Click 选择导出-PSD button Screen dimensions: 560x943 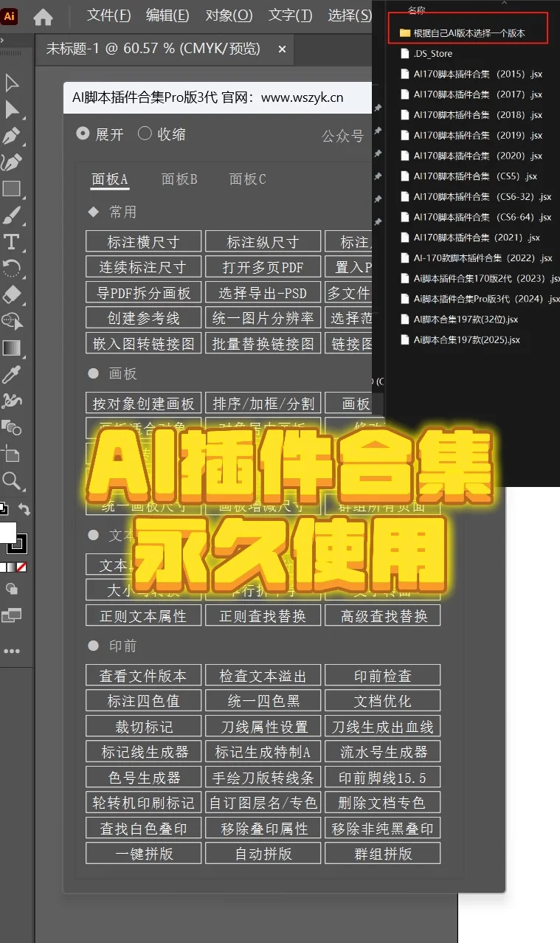[263, 292]
